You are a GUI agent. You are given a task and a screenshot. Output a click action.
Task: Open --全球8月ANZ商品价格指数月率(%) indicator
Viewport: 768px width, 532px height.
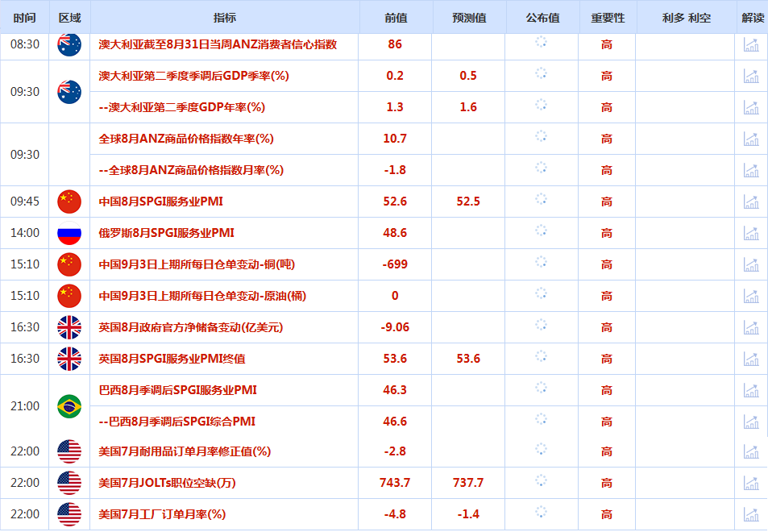(191, 170)
